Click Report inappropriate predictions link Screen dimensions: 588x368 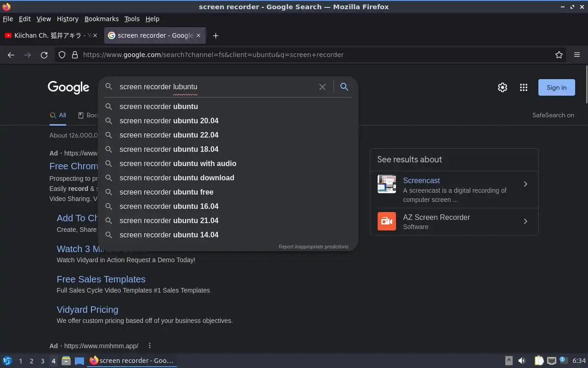coord(313,247)
